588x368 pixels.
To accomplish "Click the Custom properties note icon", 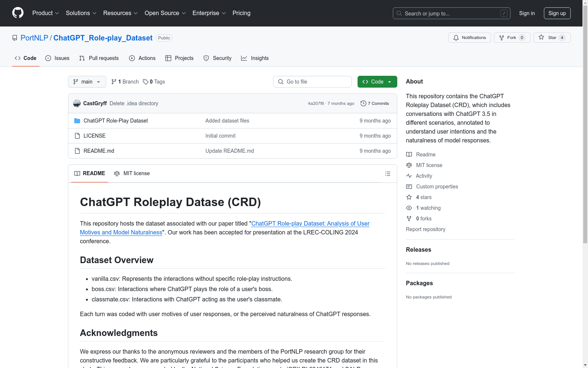I will pyautogui.click(x=409, y=187).
